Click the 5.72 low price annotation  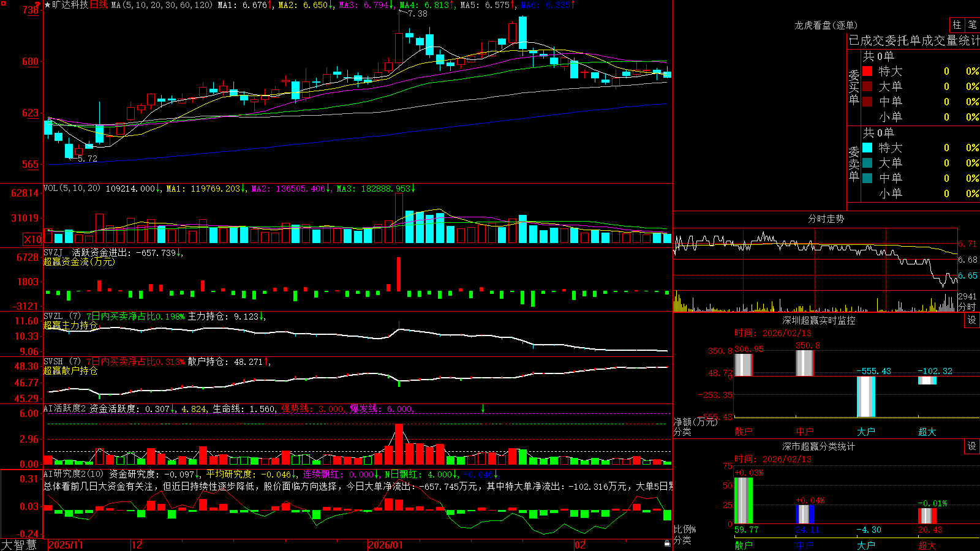(87, 159)
